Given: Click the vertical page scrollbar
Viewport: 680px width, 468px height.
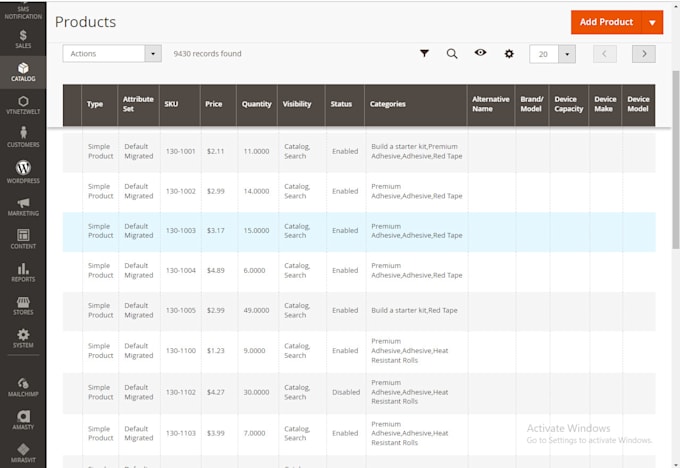Looking at the screenshot, I should (675, 160).
